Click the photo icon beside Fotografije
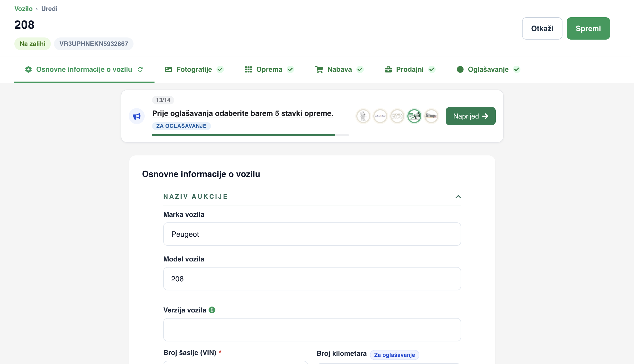This screenshot has width=634, height=364. tap(169, 69)
